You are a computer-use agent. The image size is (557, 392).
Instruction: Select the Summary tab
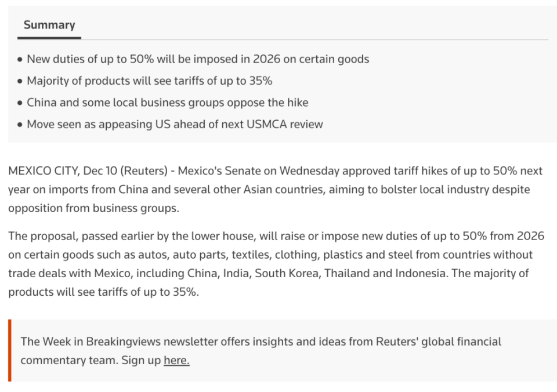point(49,26)
